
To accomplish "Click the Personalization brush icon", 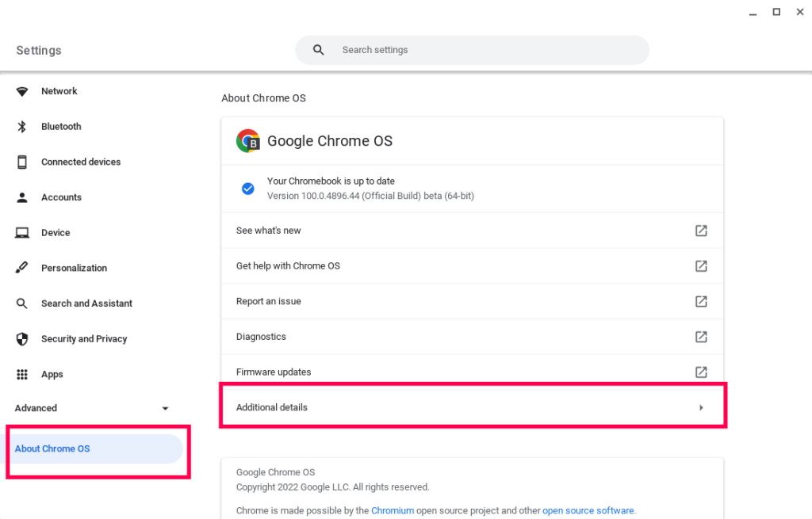I will (21, 268).
